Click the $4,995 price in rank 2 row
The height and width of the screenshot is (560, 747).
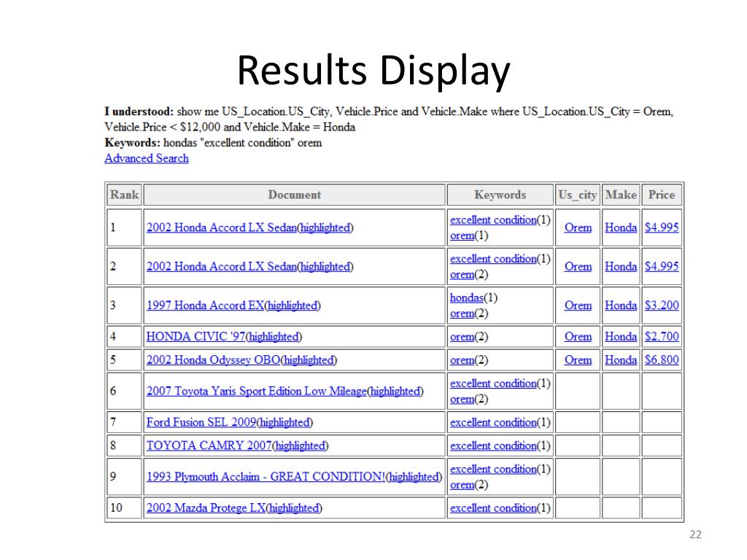coord(662,267)
